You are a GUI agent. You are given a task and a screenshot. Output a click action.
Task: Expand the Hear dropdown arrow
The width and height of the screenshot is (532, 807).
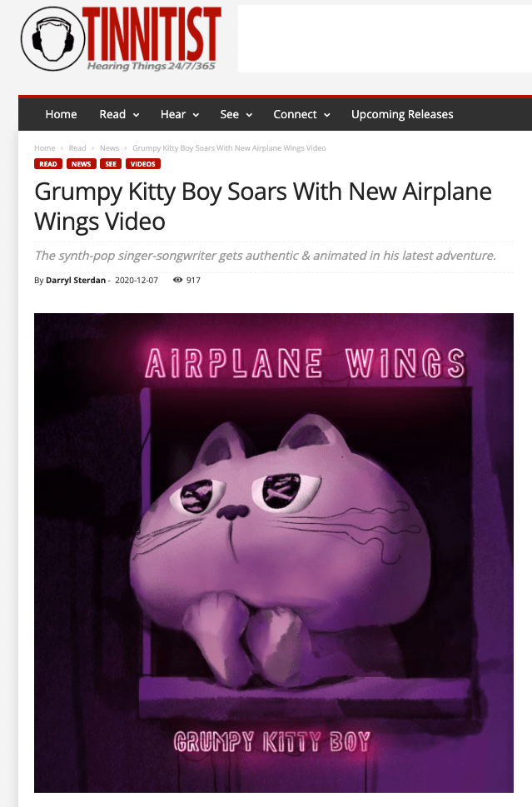[x=196, y=115]
